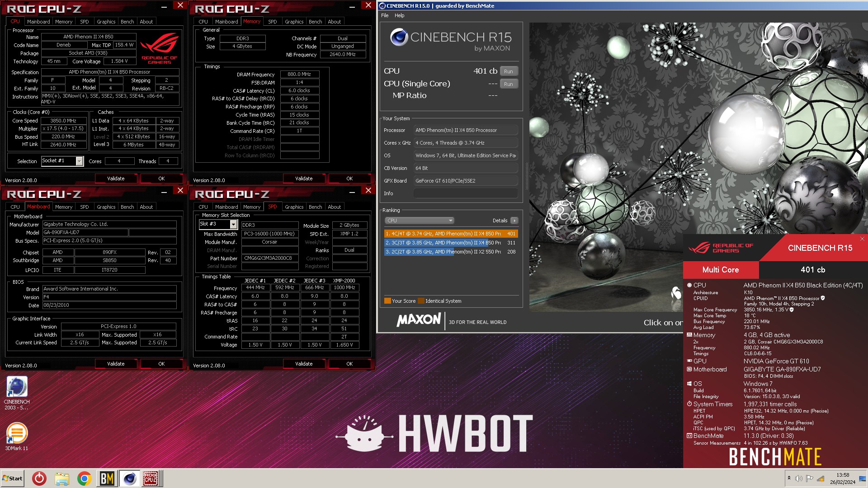Click Validate in the CPU-Z Mainboard window

tap(116, 364)
